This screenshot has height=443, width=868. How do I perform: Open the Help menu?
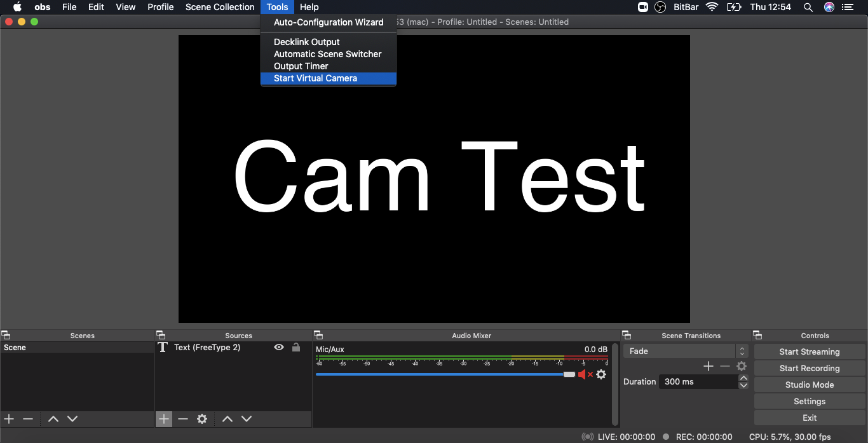(309, 7)
